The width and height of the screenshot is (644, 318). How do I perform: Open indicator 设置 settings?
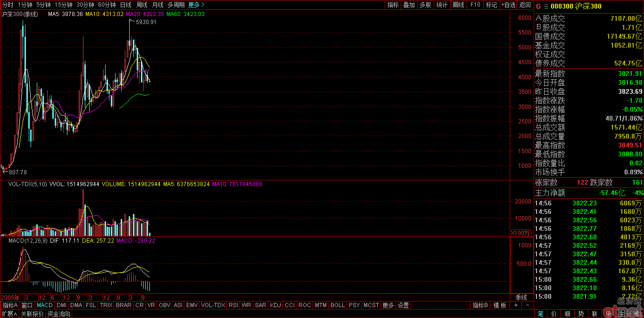[x=403, y=305]
